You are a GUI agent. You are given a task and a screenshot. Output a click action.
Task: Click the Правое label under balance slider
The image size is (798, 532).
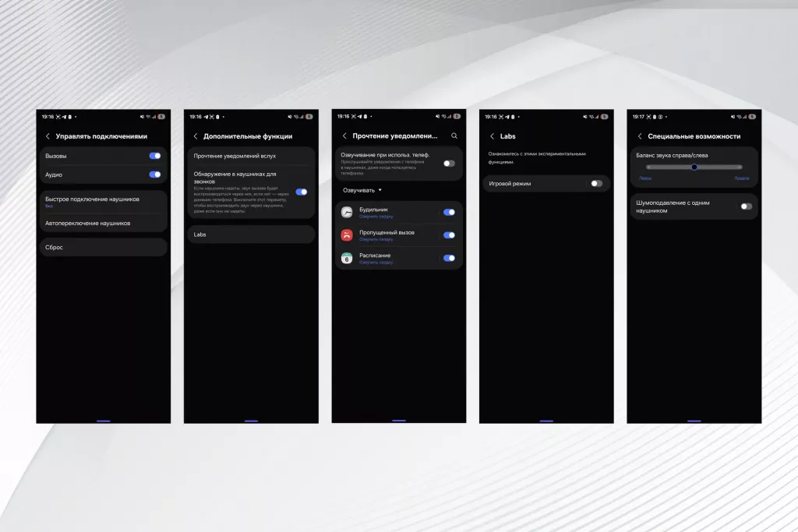pos(742,178)
